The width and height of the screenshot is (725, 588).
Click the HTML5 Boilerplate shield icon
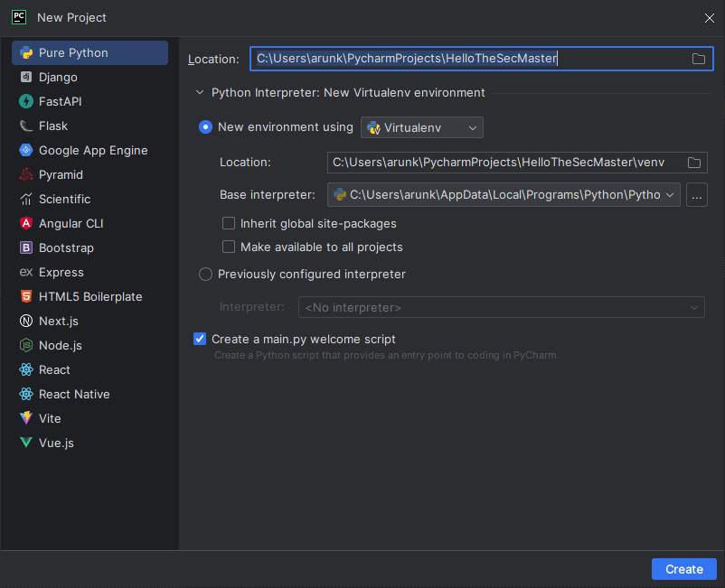(26, 296)
